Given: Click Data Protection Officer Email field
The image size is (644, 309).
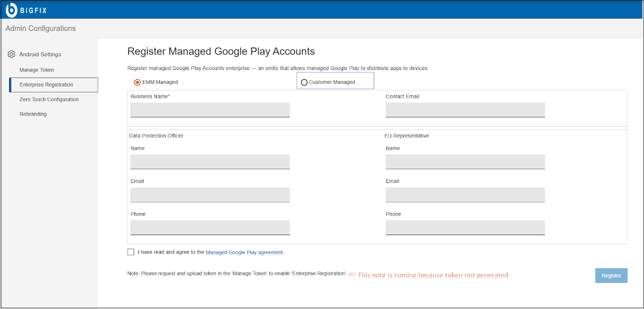Looking at the screenshot, I should [210, 194].
